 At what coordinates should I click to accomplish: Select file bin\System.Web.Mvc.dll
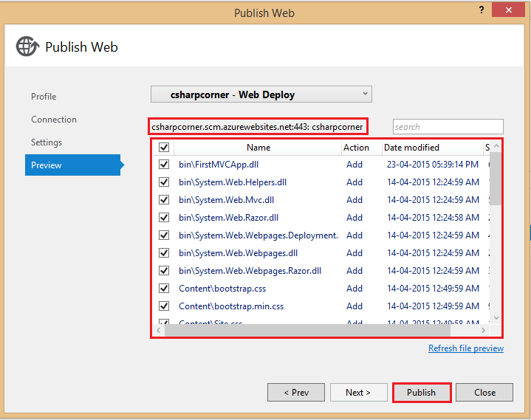[227, 200]
